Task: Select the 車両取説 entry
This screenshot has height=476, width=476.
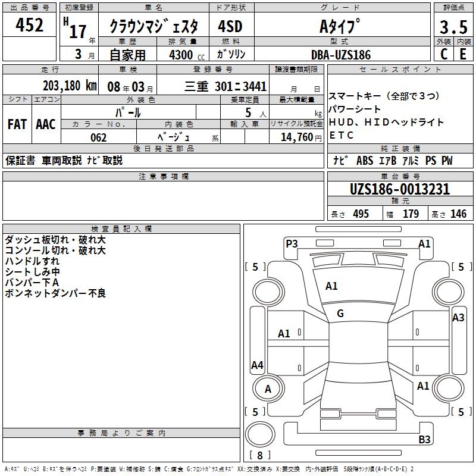Action: [62, 160]
